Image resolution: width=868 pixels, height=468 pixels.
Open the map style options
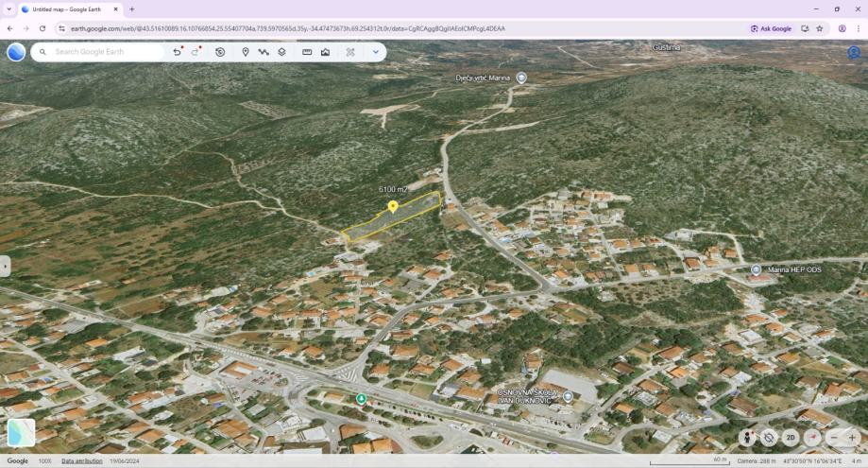(x=326, y=52)
